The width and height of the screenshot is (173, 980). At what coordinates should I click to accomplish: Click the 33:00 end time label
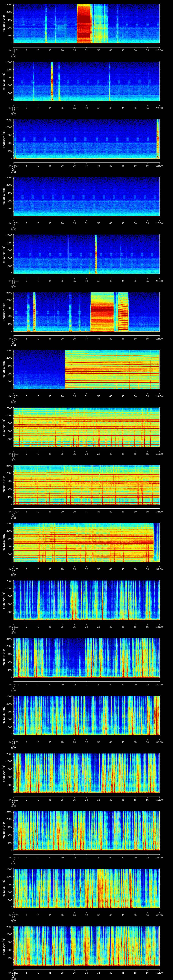[x=159, y=627]
